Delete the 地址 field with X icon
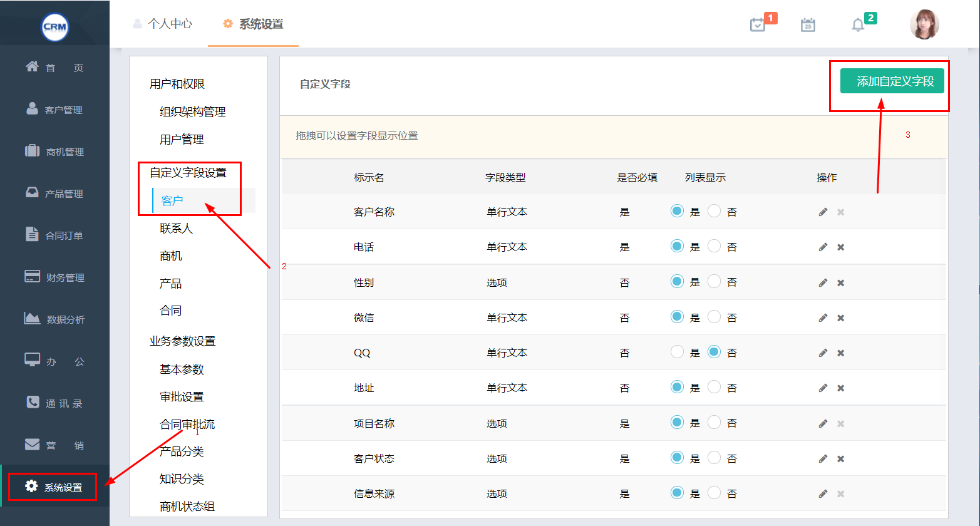The image size is (980, 526). point(841,388)
